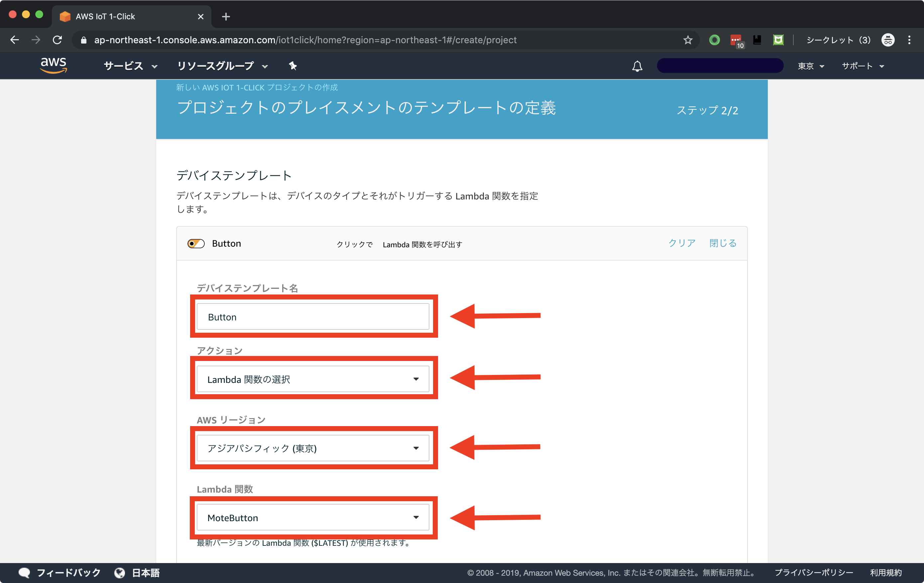Click the pin shortcut icon in AWS navbar

coord(293,66)
